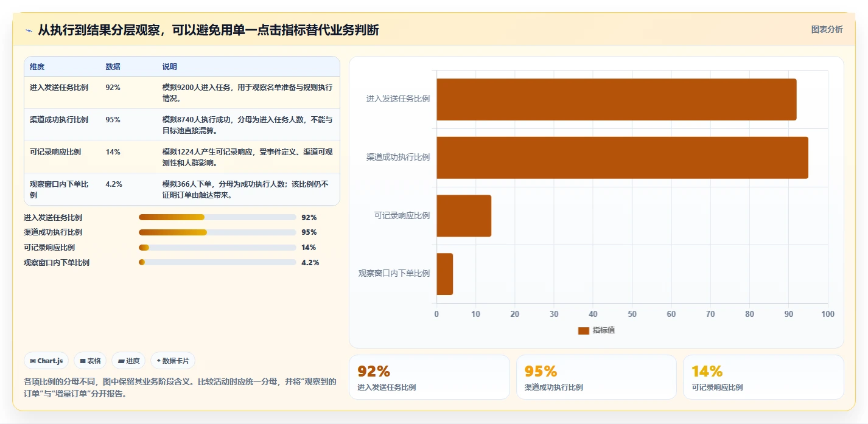The width and height of the screenshot is (868, 424).
Task: Click the 可记录响应比例 chart bar
Action: pos(464,215)
